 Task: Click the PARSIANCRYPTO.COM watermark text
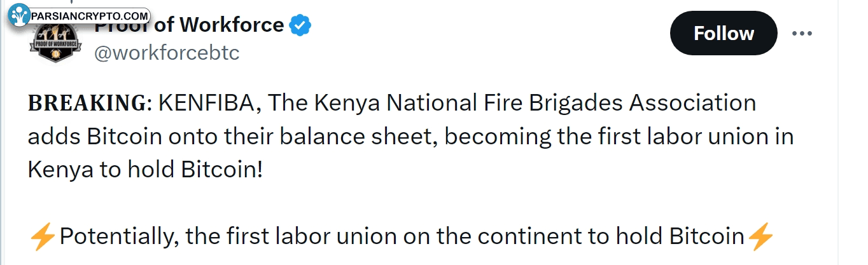point(90,15)
